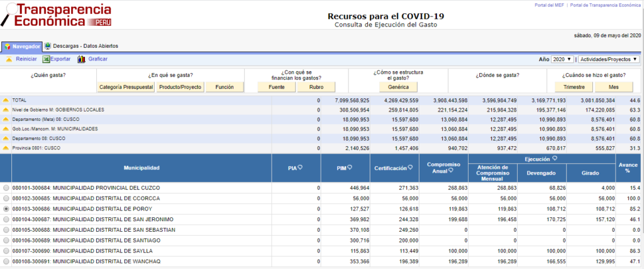Screen dimensions: 644x269
Task: Click the Transparencia Económica Peru logo
Action: (56, 15)
